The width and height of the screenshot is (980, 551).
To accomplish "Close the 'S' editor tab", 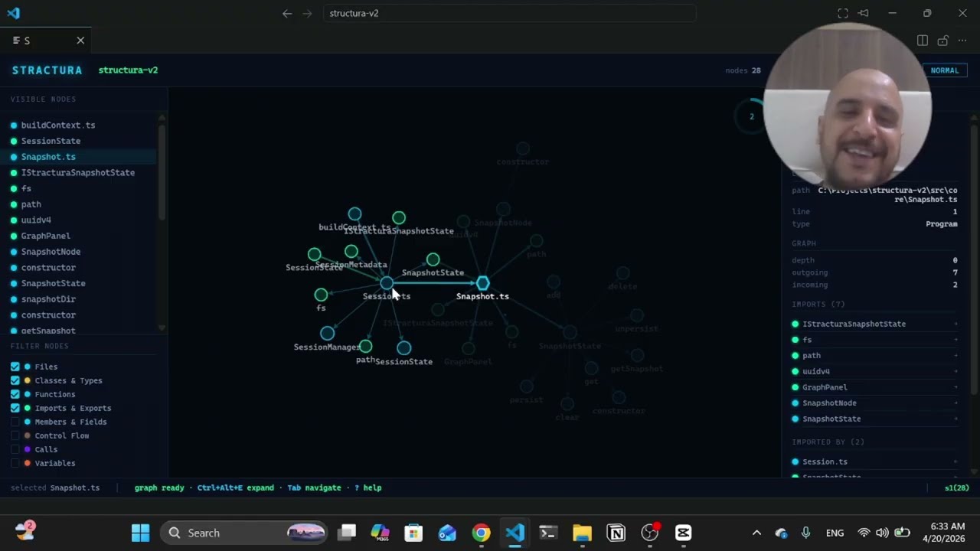I will [x=80, y=41].
